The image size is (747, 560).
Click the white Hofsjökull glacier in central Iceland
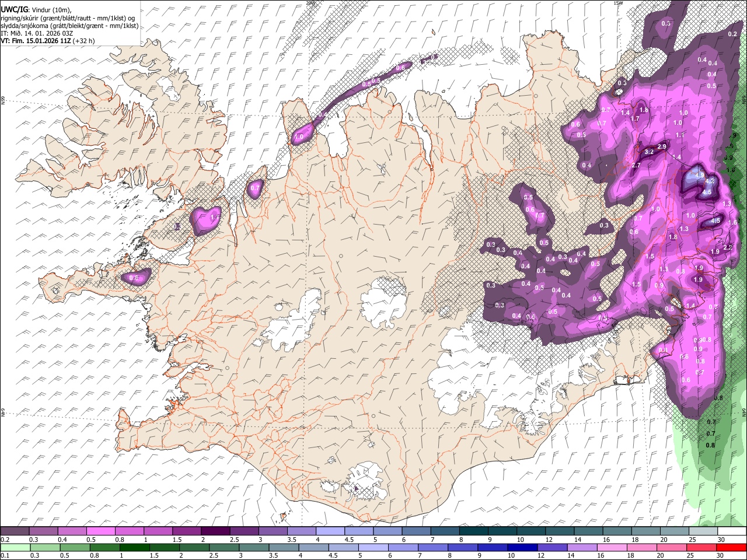coord(383,303)
